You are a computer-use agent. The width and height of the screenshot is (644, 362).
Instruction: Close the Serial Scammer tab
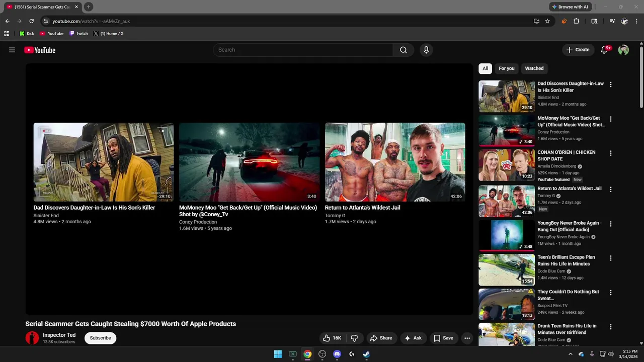click(76, 7)
